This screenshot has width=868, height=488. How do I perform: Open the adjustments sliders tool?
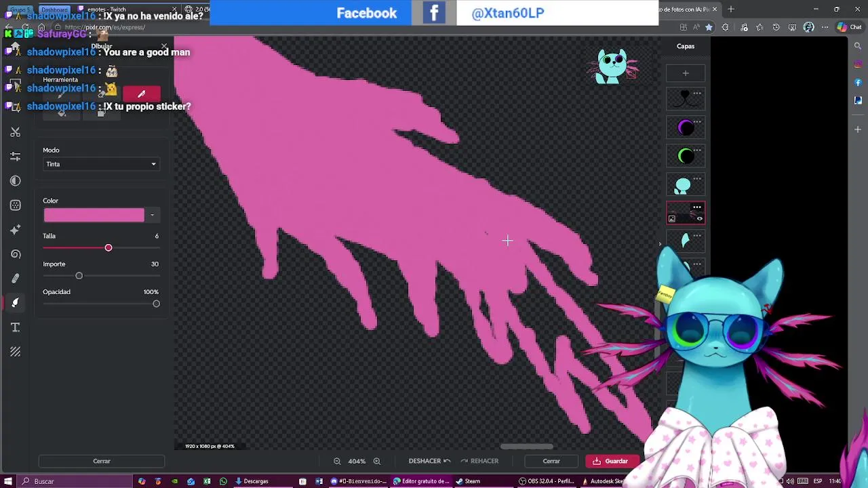(x=15, y=156)
